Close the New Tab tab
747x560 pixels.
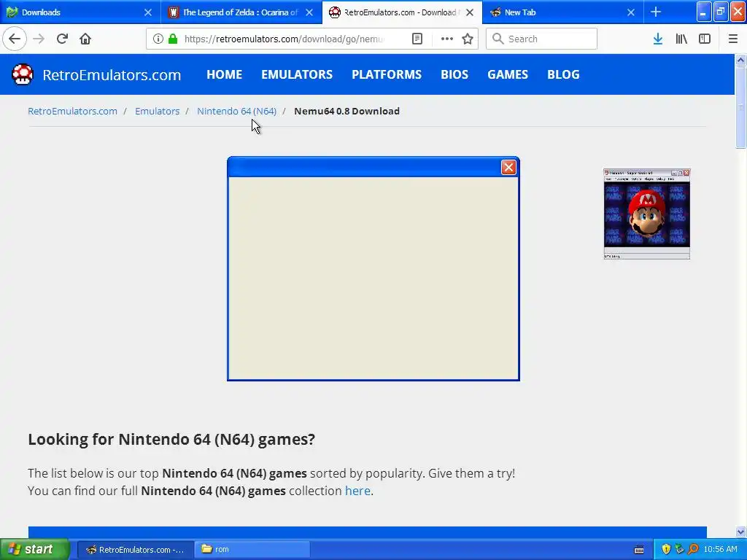[x=631, y=12]
